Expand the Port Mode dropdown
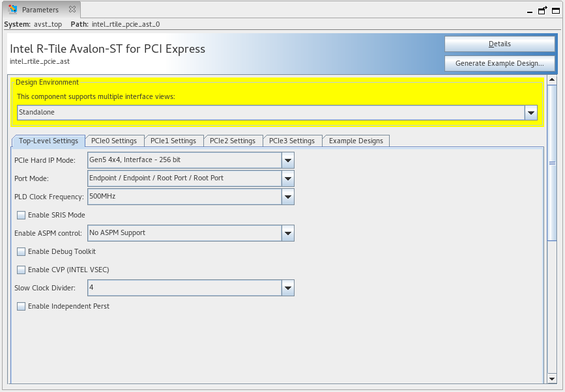Viewport: 565px width, 392px height. point(287,178)
